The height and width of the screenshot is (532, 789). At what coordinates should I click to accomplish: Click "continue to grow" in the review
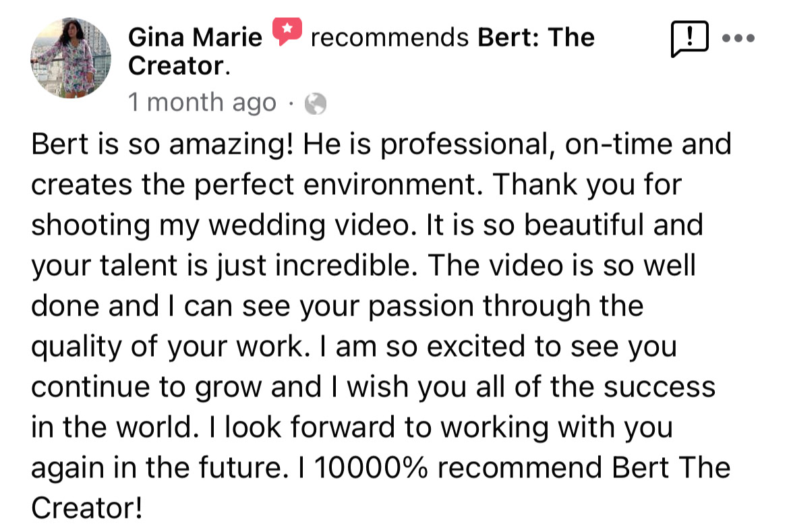pos(146,388)
